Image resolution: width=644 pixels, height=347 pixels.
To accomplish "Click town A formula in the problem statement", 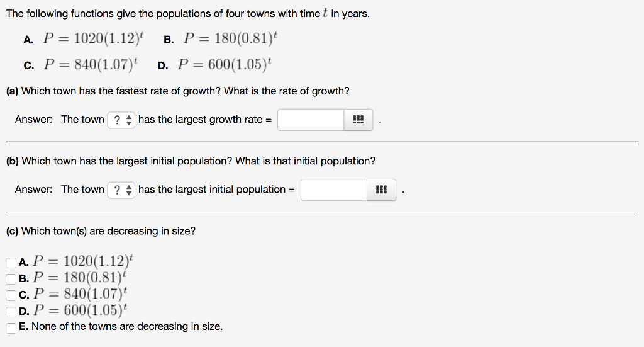I will coord(92,39).
